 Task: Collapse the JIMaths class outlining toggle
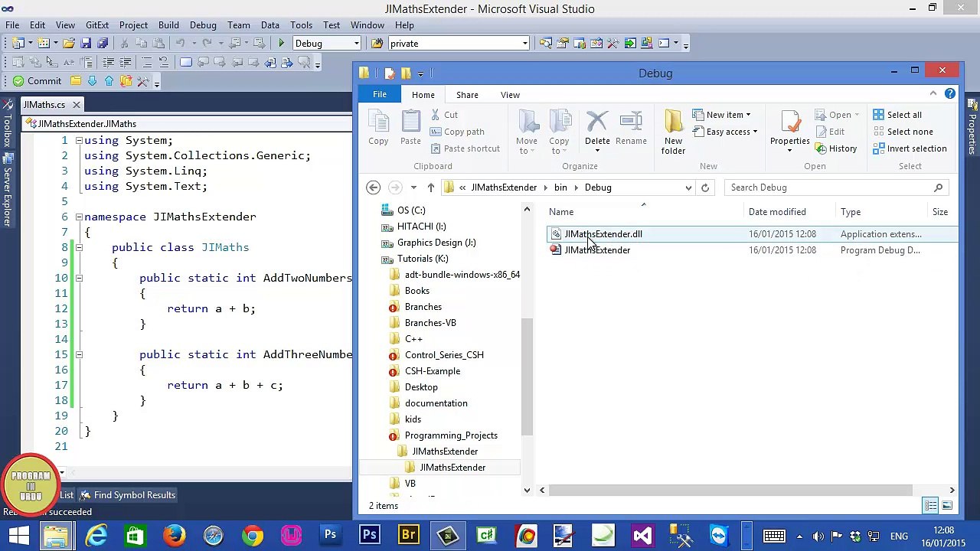click(78, 247)
